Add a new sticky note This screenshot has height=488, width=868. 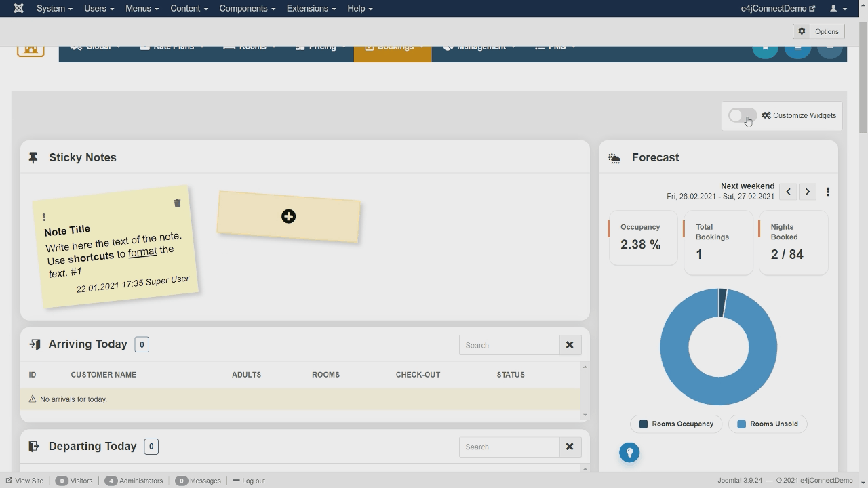click(x=288, y=216)
